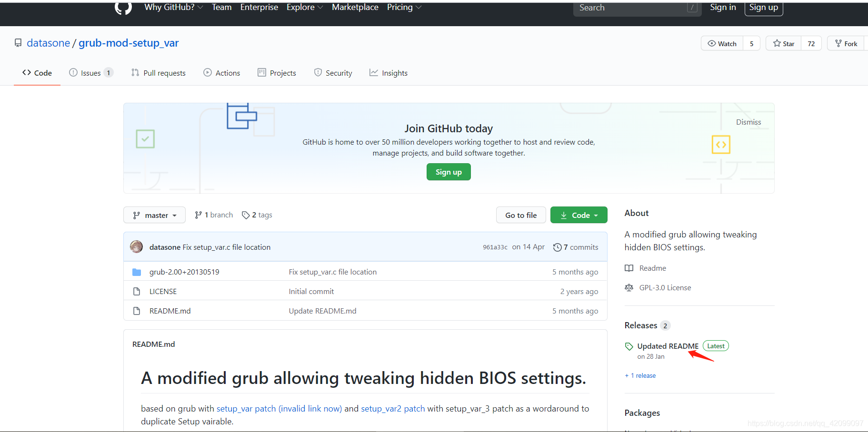
Task: Expand the Pricing menu
Action: (x=404, y=7)
